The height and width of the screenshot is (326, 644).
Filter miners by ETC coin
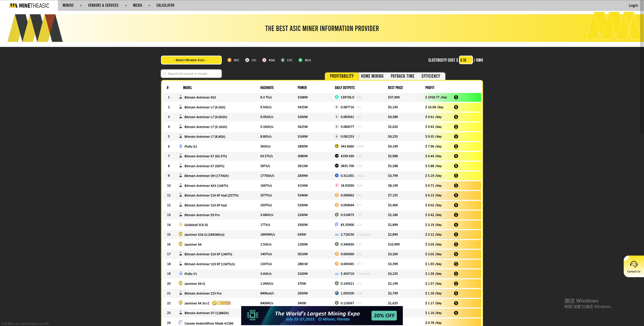click(x=287, y=60)
